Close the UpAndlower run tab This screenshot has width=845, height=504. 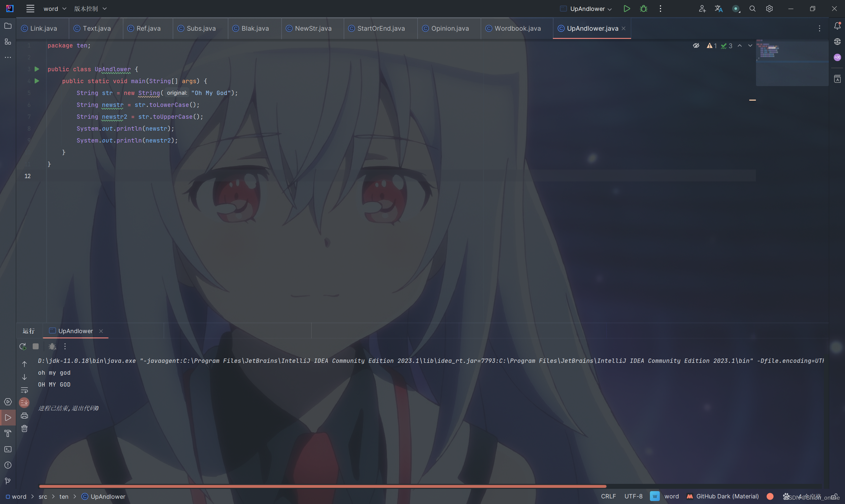101,331
